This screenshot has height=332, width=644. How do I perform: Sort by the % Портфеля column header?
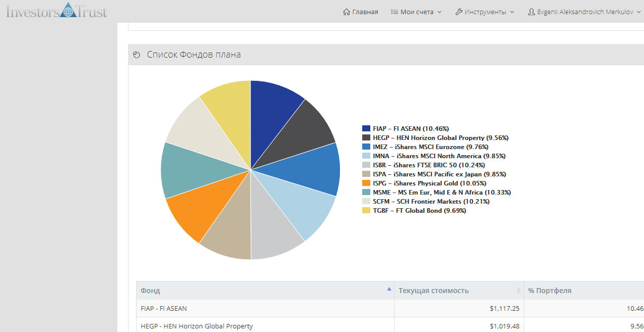pyautogui.click(x=584, y=291)
